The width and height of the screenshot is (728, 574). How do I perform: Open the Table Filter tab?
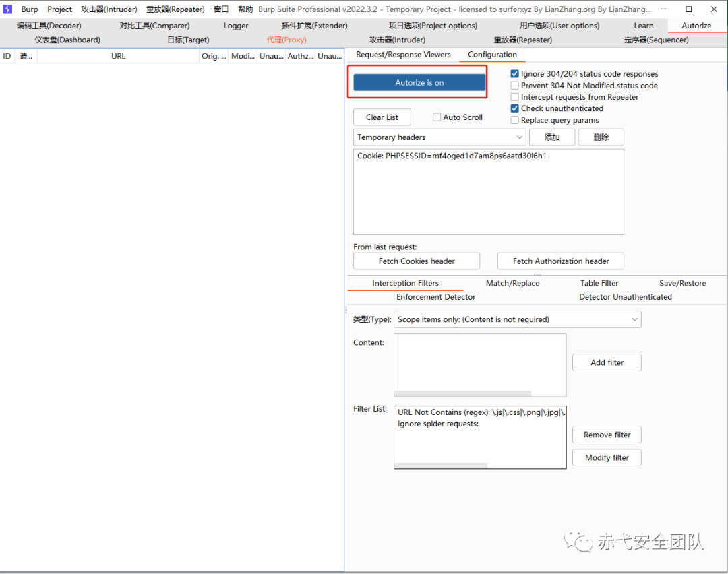[x=599, y=283]
